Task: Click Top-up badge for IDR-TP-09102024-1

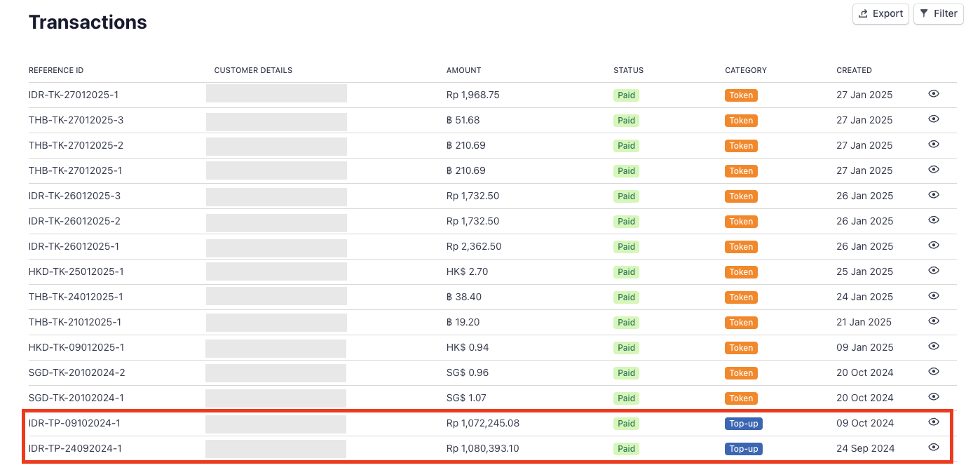Action: pos(744,424)
